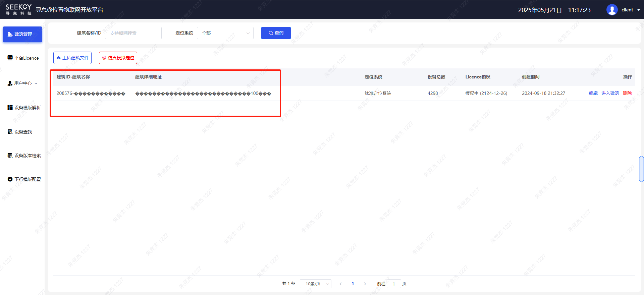644x295 pixels.
Task: Focus the 建筑名称/ID search field
Action: (133, 33)
